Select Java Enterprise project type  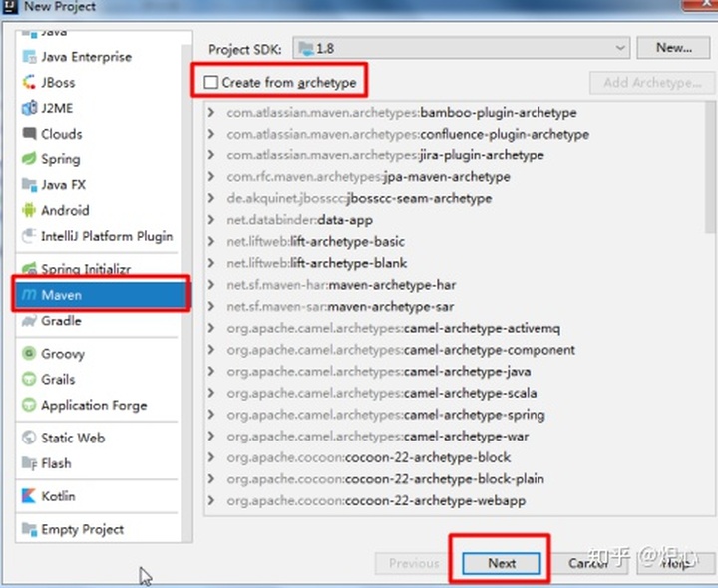point(86,57)
